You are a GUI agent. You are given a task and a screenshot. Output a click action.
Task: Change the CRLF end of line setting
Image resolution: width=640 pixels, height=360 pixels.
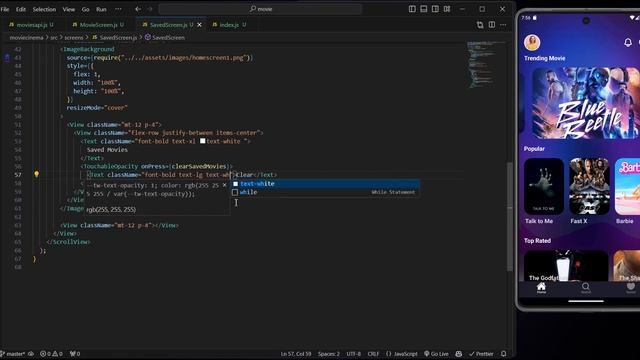point(373,354)
